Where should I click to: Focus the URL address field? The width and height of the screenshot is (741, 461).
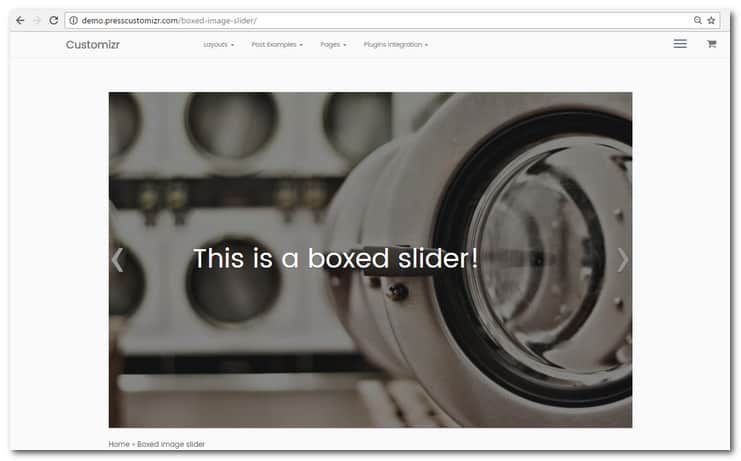coord(380,20)
